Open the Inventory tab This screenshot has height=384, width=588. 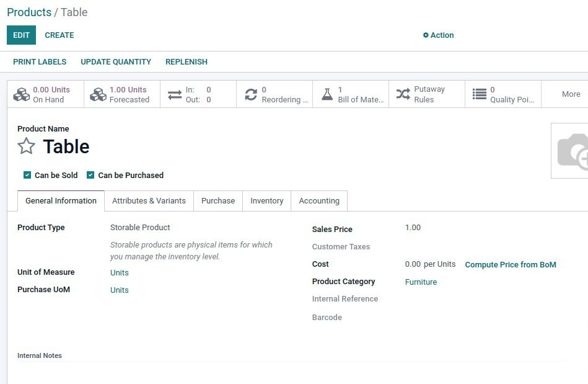(266, 201)
